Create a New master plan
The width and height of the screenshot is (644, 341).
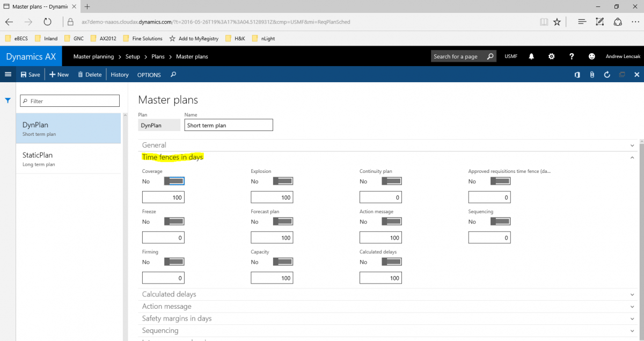(x=59, y=75)
